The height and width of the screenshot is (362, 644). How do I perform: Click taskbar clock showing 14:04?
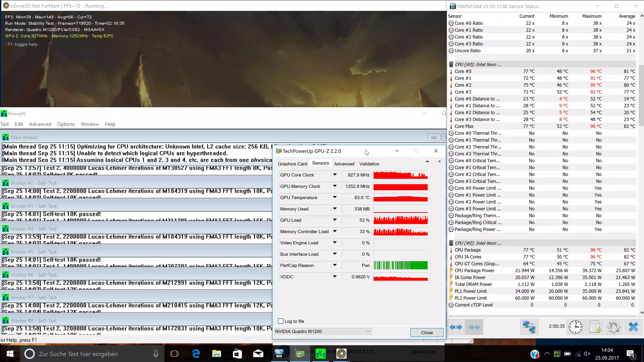[607, 350]
